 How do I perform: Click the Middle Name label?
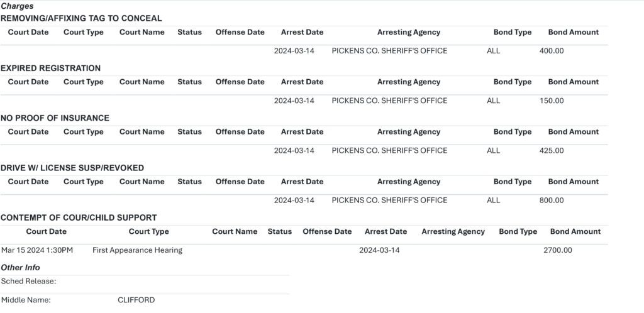pyautogui.click(x=26, y=300)
